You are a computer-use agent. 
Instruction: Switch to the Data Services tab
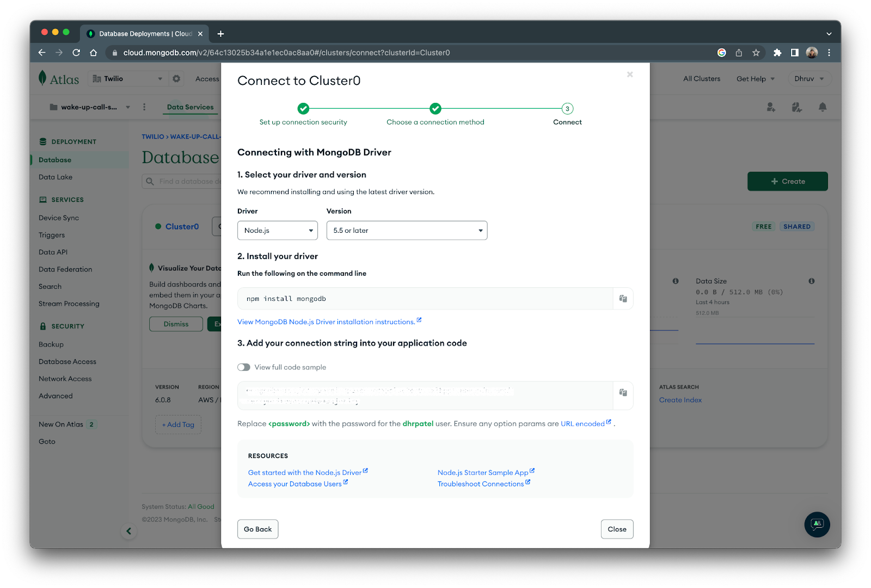[191, 107]
